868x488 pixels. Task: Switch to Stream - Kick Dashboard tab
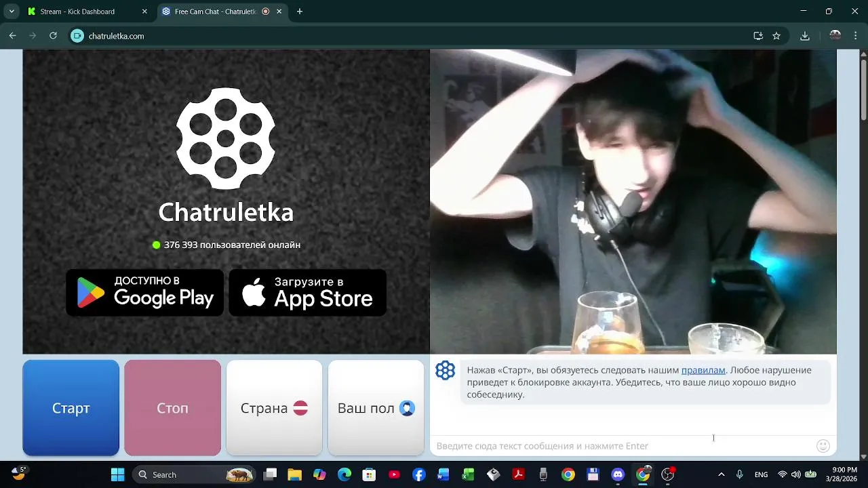(85, 12)
